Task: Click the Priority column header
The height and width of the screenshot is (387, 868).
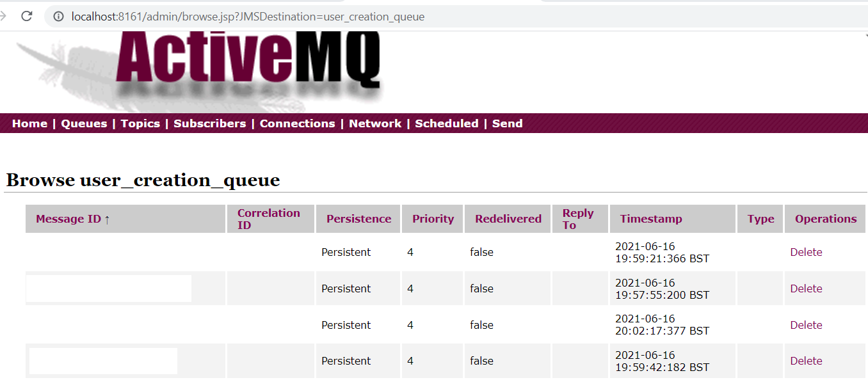Action: 432,219
